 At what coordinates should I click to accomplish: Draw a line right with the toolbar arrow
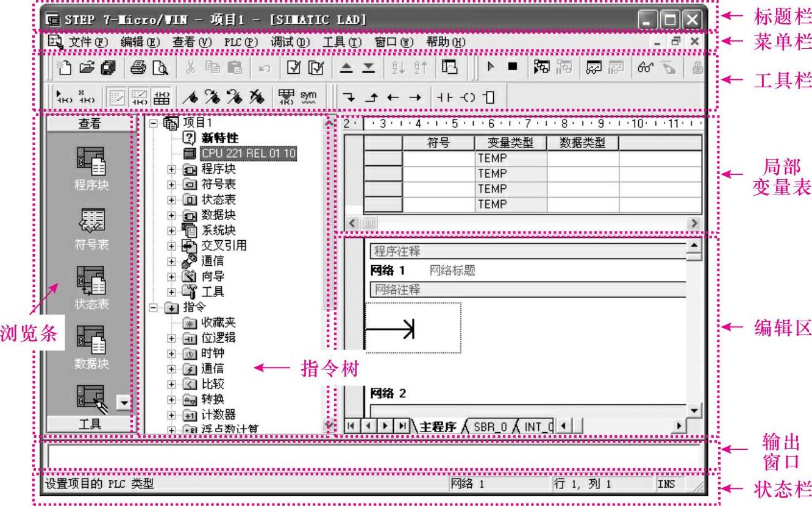(x=415, y=97)
